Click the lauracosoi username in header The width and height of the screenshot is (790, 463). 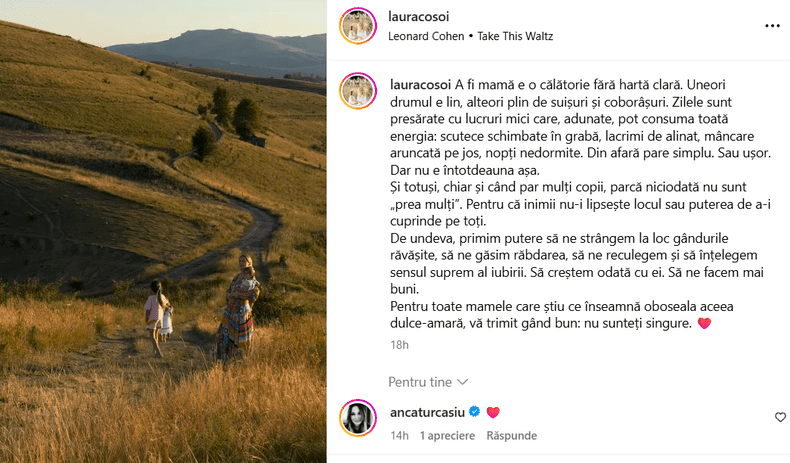click(418, 17)
